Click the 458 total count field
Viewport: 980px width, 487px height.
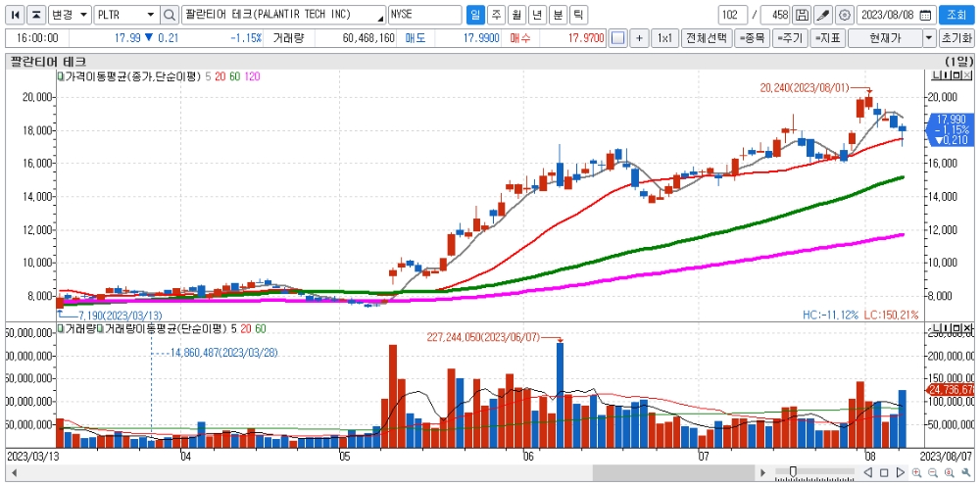point(775,15)
